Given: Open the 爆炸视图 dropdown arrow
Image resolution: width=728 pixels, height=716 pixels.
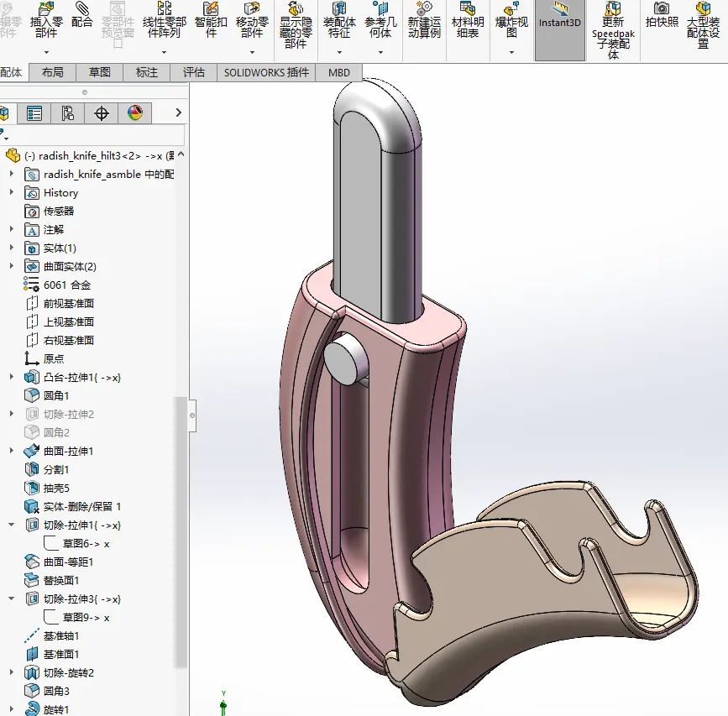Looking at the screenshot, I should (511, 52).
